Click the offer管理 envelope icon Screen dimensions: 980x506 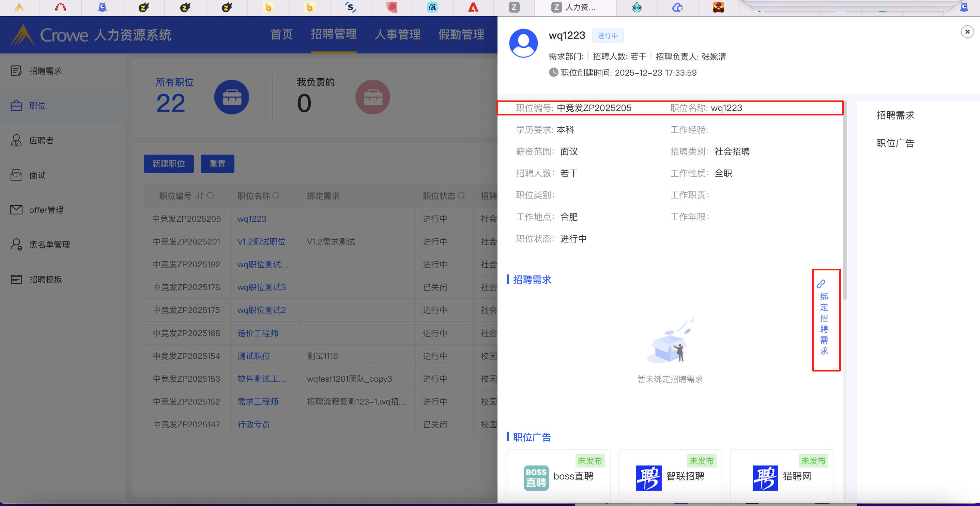pyautogui.click(x=16, y=209)
